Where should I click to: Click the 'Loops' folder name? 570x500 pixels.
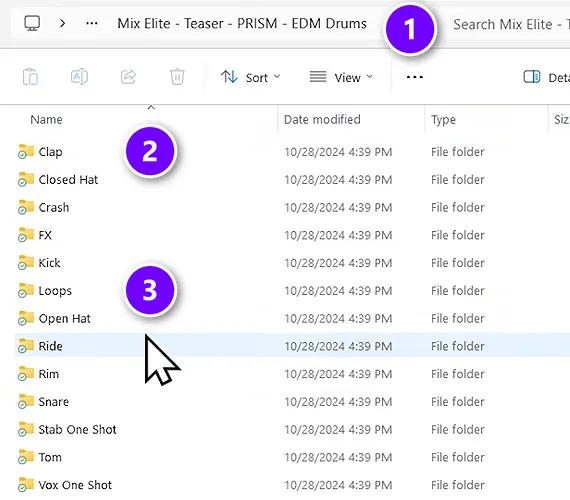[x=55, y=291]
